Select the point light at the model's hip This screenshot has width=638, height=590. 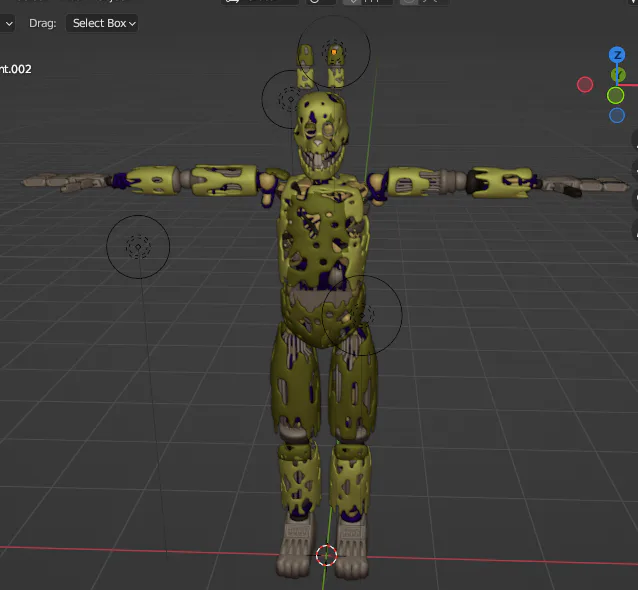click(x=362, y=315)
